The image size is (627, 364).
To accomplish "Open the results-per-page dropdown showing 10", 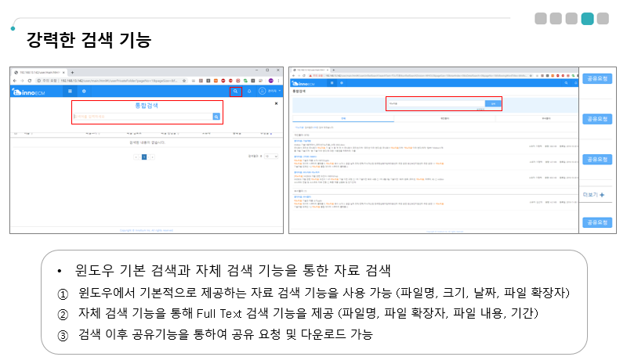I will click(x=270, y=157).
